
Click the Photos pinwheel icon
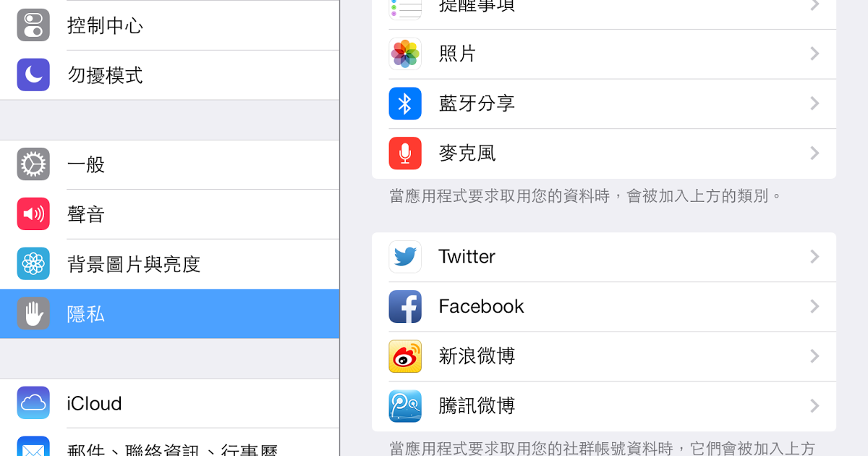[405, 54]
